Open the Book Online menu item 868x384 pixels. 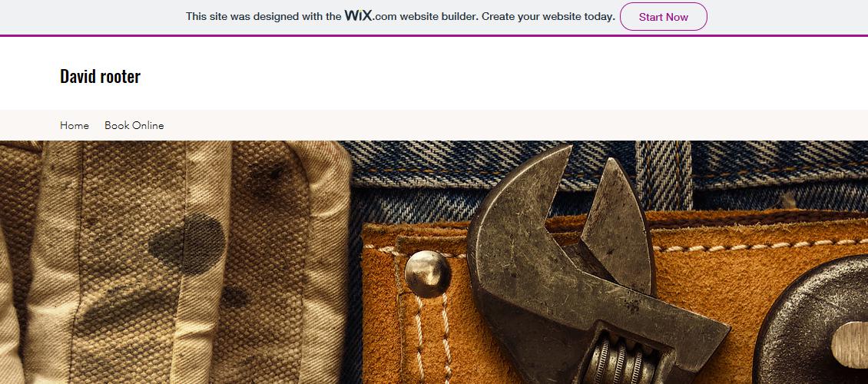pyautogui.click(x=134, y=126)
